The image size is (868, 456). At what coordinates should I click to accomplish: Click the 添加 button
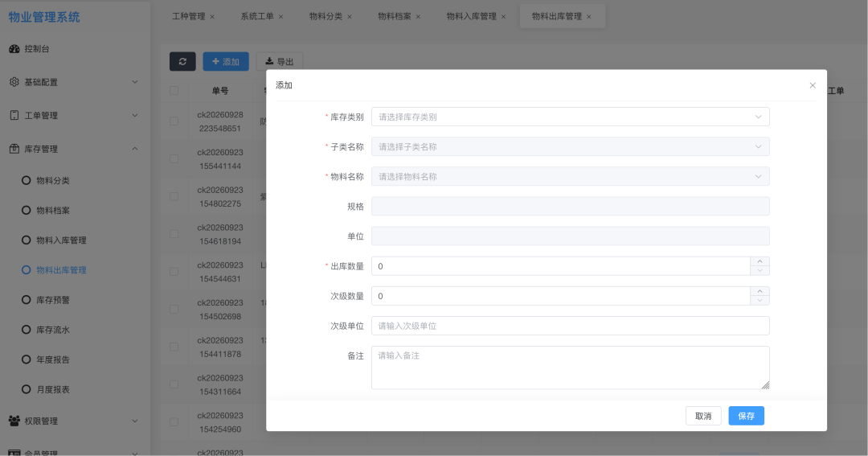pyautogui.click(x=226, y=61)
